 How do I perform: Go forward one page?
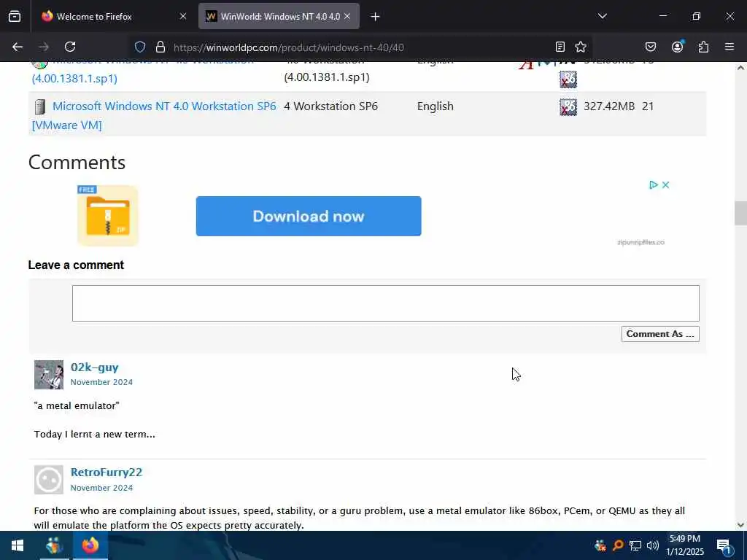[44, 47]
